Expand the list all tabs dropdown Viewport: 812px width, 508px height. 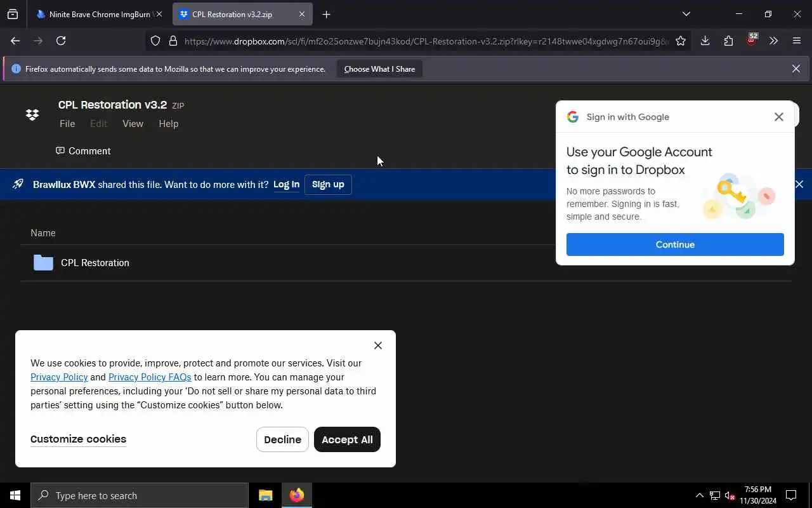click(x=686, y=14)
